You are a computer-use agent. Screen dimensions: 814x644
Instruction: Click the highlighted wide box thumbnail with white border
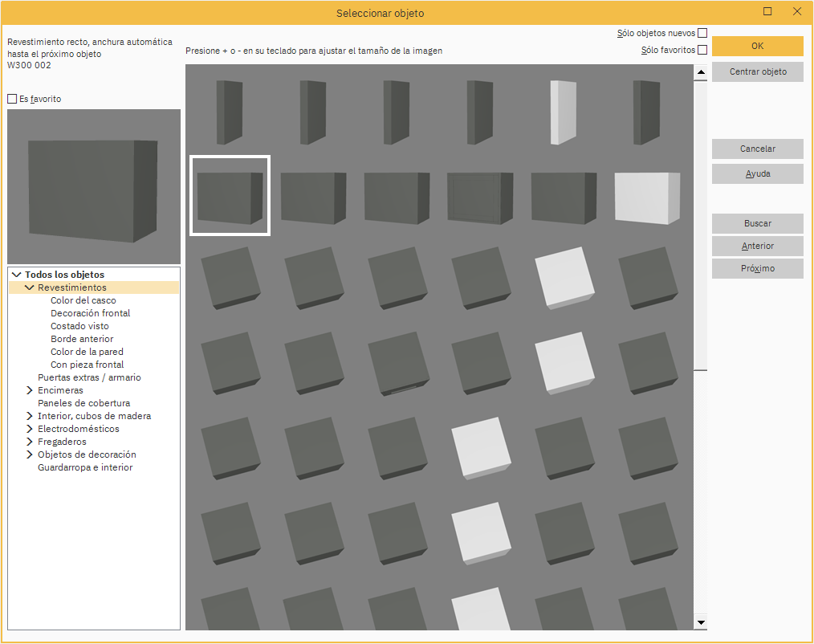230,196
